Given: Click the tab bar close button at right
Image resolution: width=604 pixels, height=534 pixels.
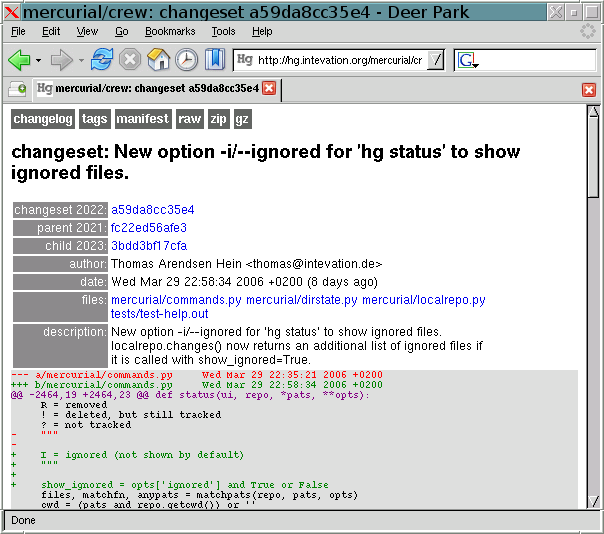Looking at the screenshot, I should [589, 90].
